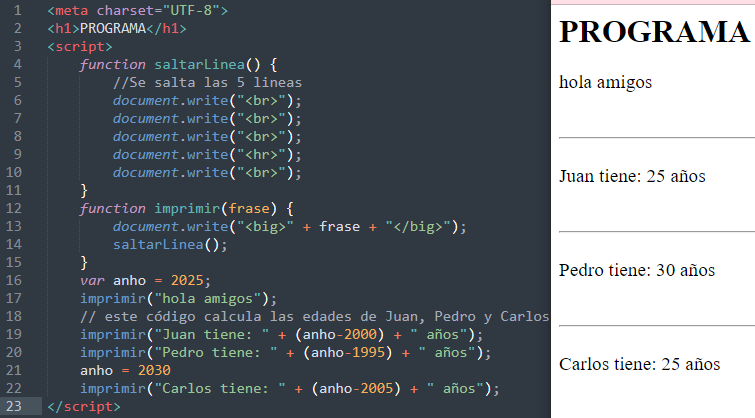Click line number 16 in the gutter

coord(15,281)
